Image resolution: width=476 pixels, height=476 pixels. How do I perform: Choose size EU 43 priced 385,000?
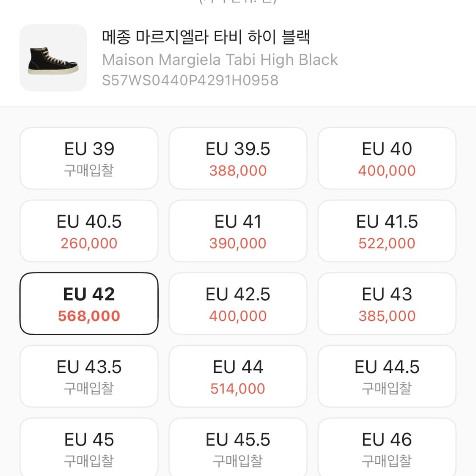tap(387, 303)
